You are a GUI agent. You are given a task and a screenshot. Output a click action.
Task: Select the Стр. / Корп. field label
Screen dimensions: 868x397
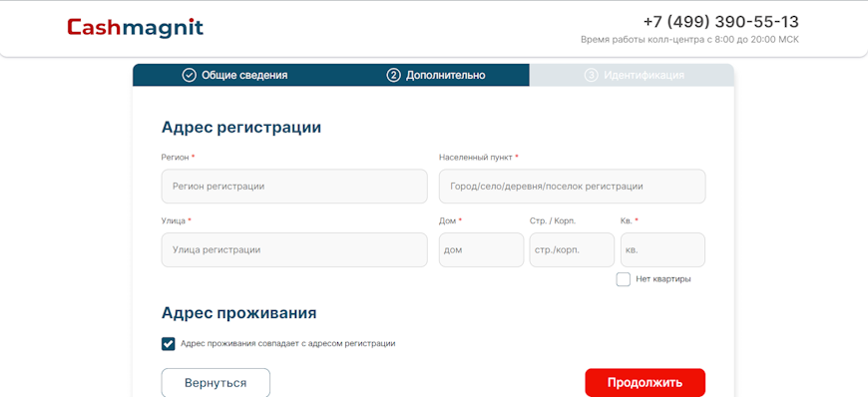point(553,220)
